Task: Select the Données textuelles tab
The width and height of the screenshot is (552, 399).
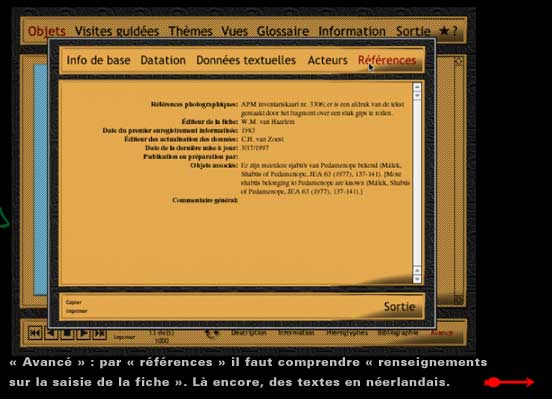Action: pos(246,60)
